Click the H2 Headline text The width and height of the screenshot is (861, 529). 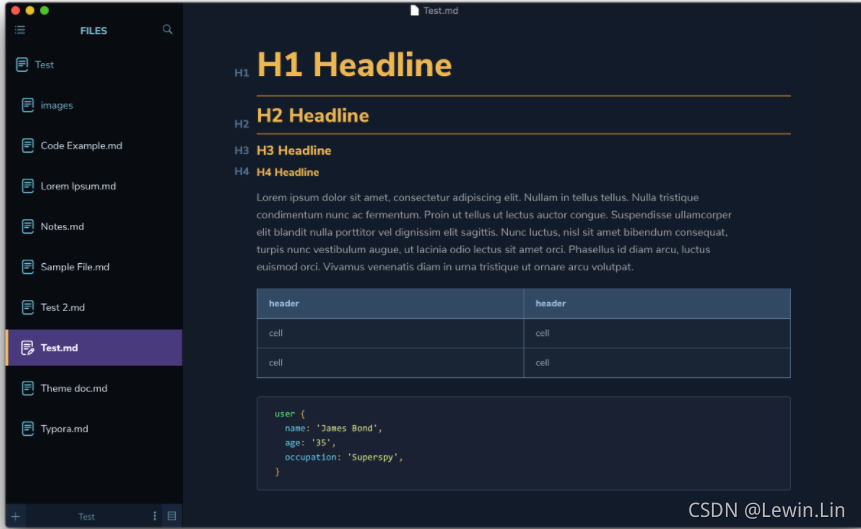click(x=312, y=115)
